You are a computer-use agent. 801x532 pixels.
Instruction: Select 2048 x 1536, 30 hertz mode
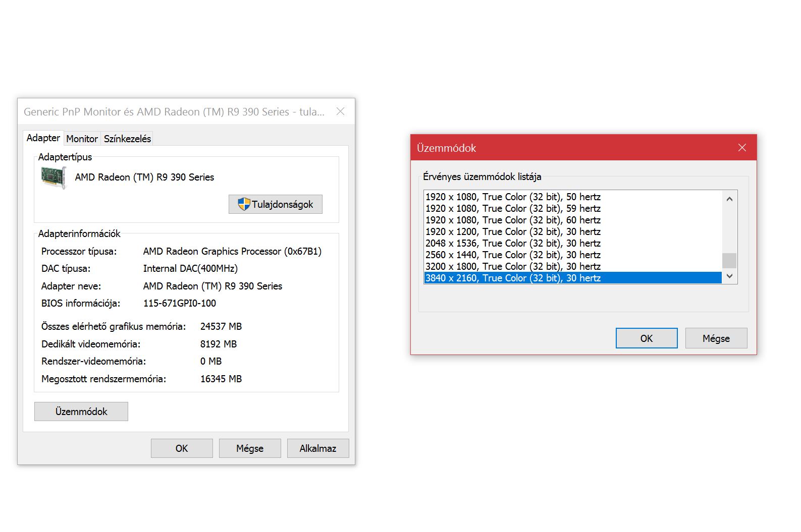point(573,243)
